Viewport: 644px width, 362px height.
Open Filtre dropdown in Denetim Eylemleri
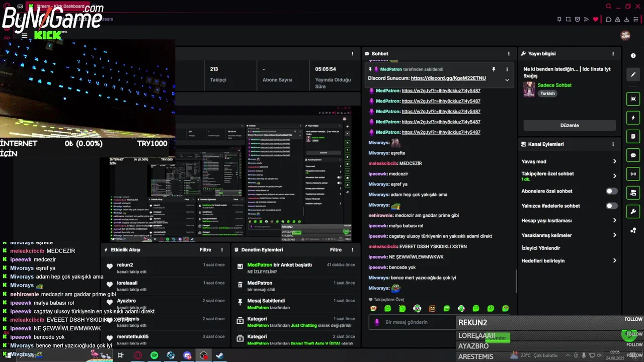coord(336,250)
